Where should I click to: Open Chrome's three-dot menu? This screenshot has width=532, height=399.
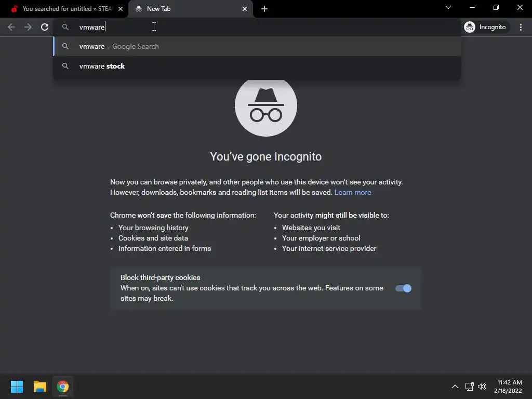tap(521, 27)
